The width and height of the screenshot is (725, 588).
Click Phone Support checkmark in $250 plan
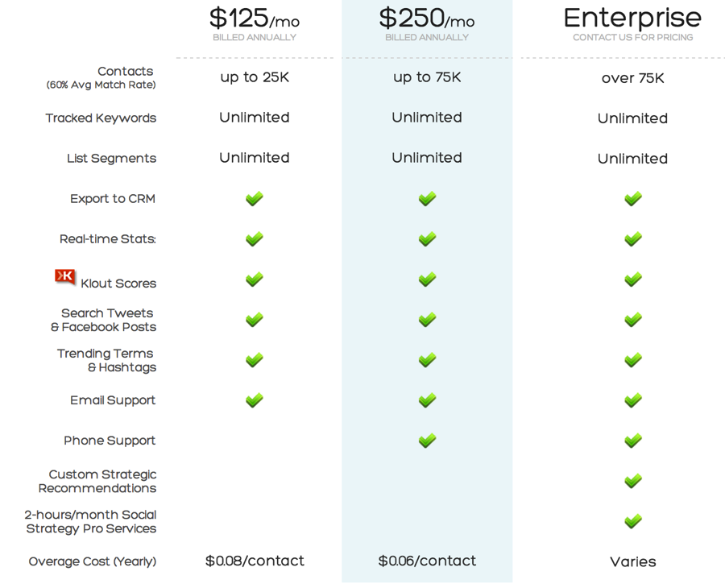pyautogui.click(x=427, y=441)
